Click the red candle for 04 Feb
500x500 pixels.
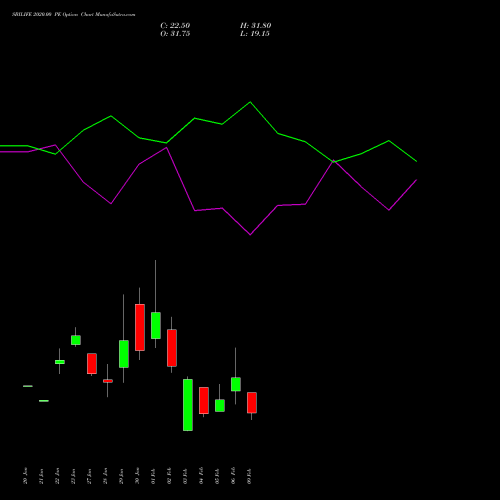pos(204,400)
